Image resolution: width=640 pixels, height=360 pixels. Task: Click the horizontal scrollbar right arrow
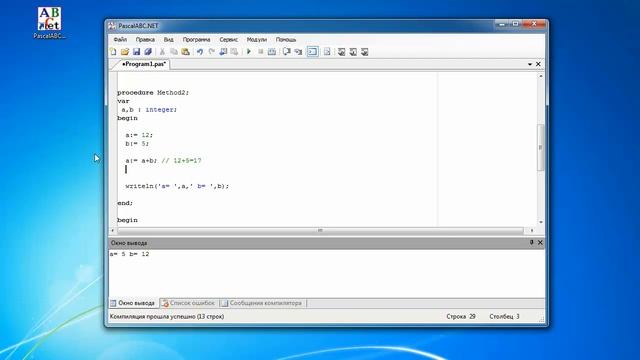[531, 231]
